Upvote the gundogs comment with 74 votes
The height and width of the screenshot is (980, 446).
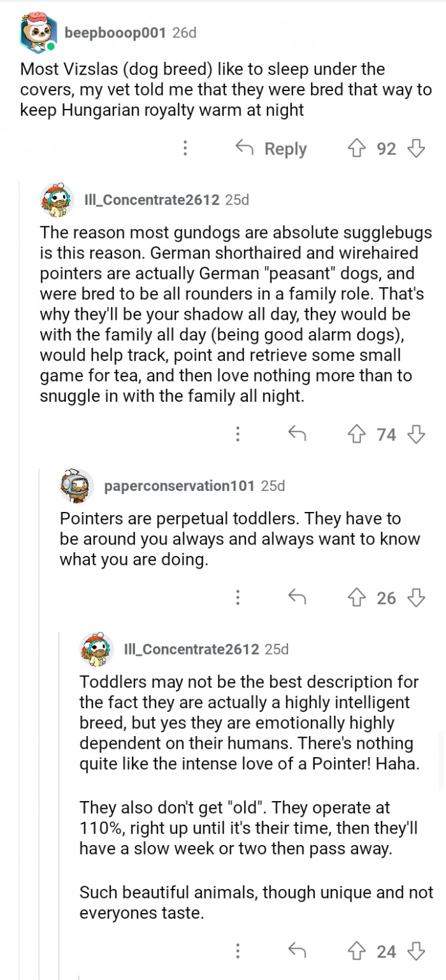(356, 434)
